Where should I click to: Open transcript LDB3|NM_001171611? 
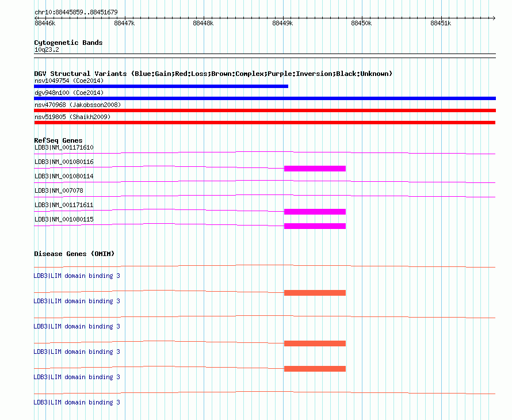[x=64, y=205]
